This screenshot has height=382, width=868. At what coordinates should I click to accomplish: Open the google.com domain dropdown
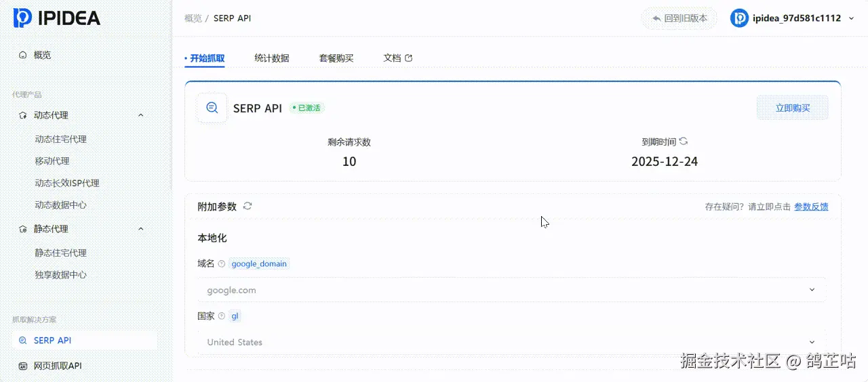[512, 290]
